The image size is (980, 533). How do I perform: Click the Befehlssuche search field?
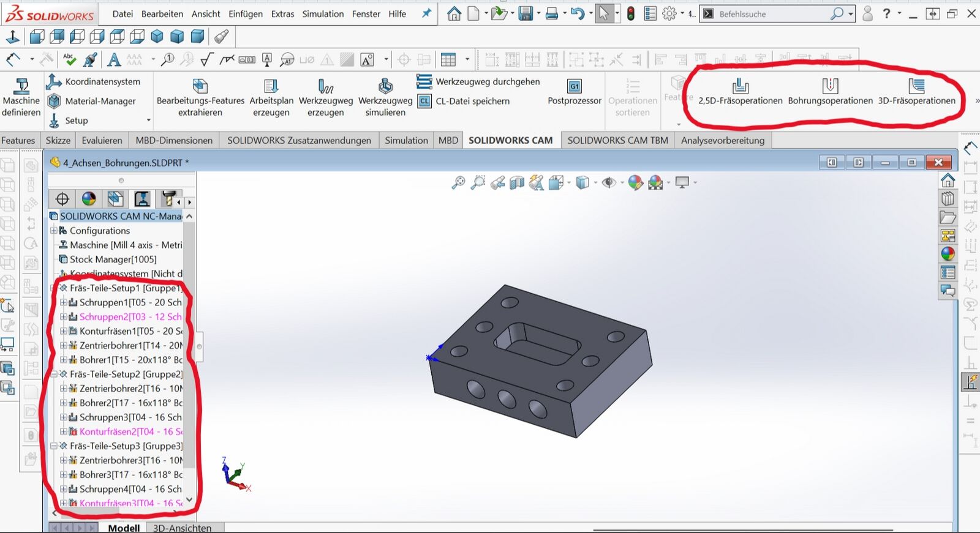click(x=772, y=14)
